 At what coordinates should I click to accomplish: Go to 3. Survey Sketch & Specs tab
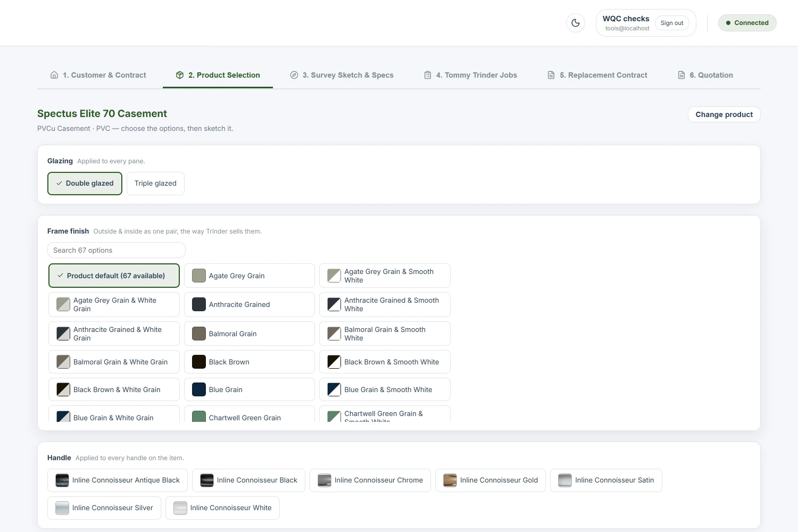[x=342, y=75]
